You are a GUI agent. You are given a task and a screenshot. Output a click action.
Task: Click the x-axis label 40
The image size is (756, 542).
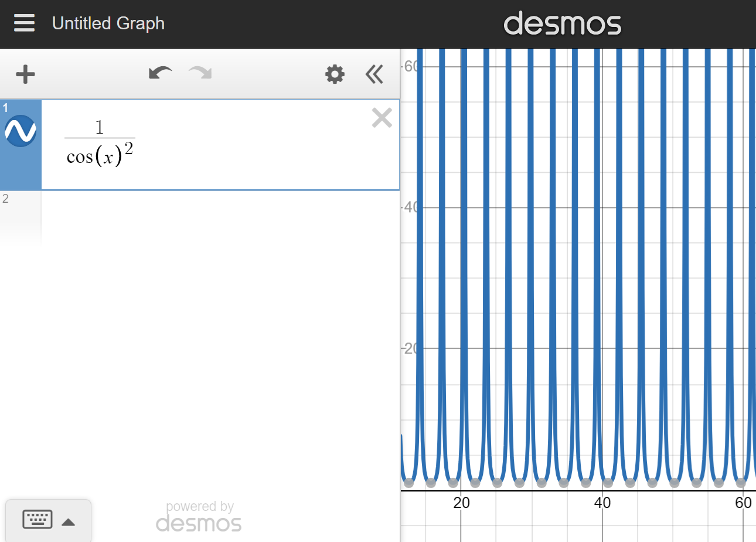pos(602,503)
